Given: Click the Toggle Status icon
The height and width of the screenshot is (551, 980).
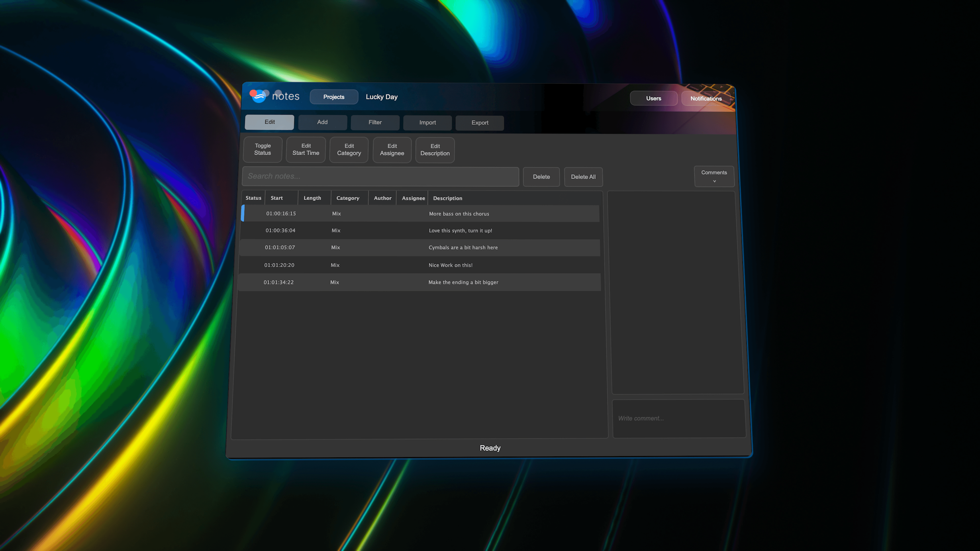Looking at the screenshot, I should pyautogui.click(x=263, y=149).
